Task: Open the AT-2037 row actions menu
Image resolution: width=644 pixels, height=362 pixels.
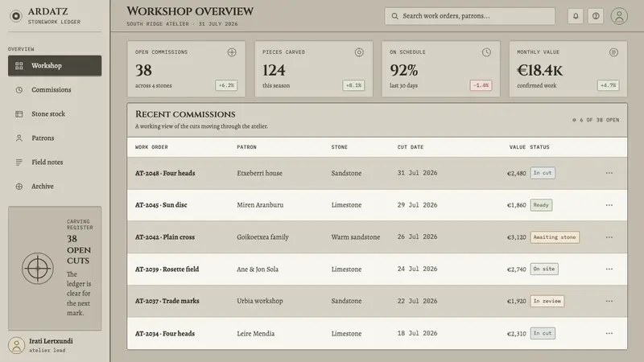Action: pos(609,301)
